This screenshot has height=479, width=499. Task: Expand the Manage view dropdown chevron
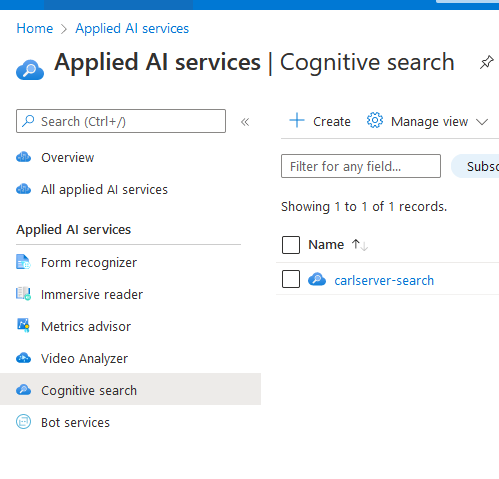[x=482, y=122]
